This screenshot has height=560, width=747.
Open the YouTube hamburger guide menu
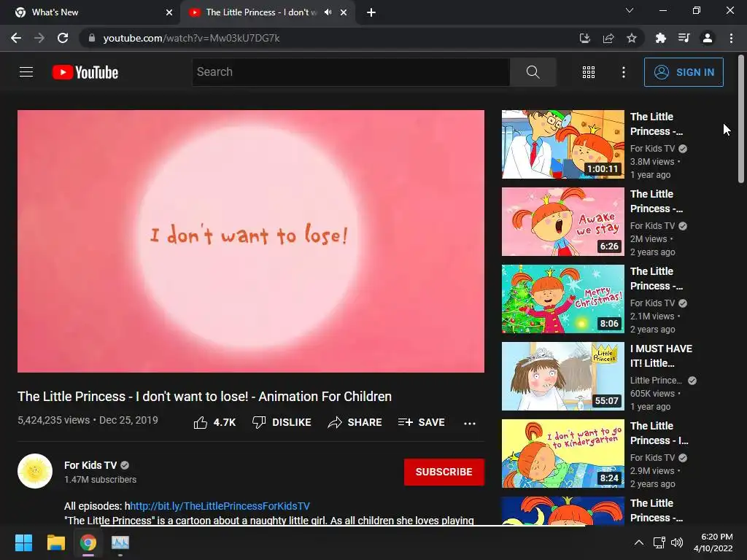coord(26,72)
